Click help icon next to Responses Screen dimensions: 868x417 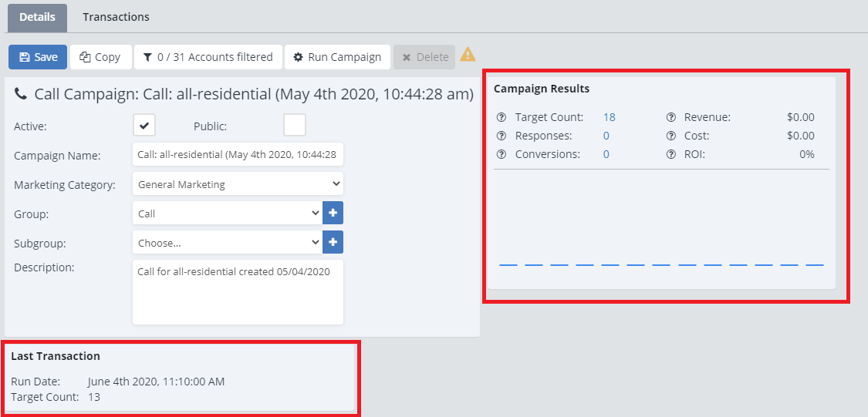[x=501, y=136]
